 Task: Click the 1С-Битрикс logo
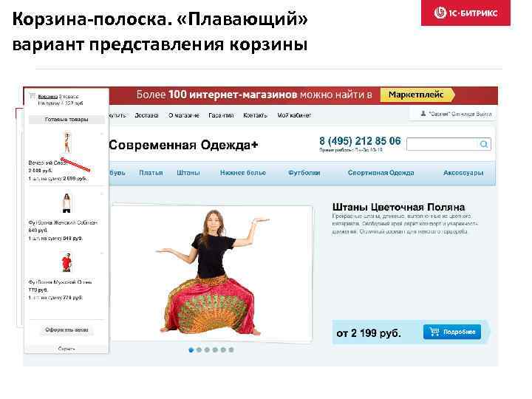click(x=465, y=13)
